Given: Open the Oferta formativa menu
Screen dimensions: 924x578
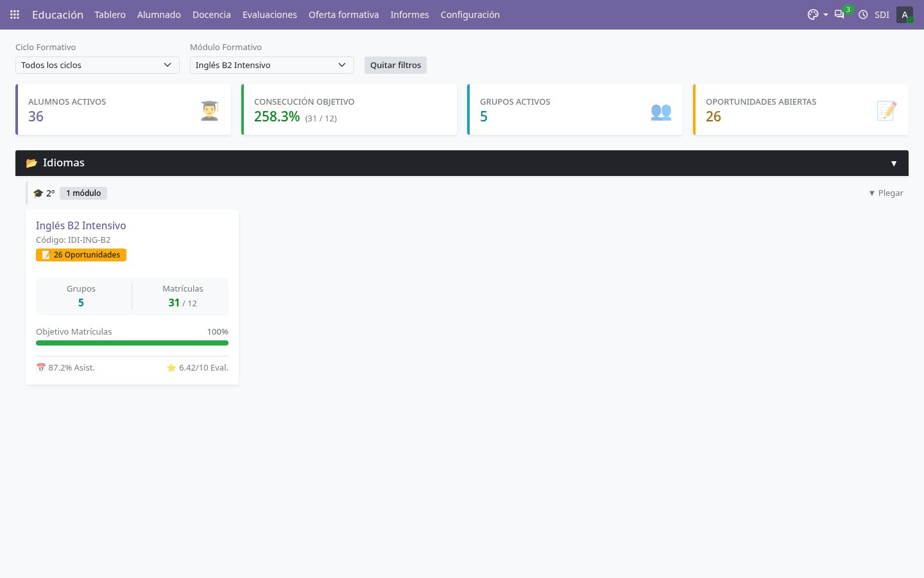Looking at the screenshot, I should [343, 14].
